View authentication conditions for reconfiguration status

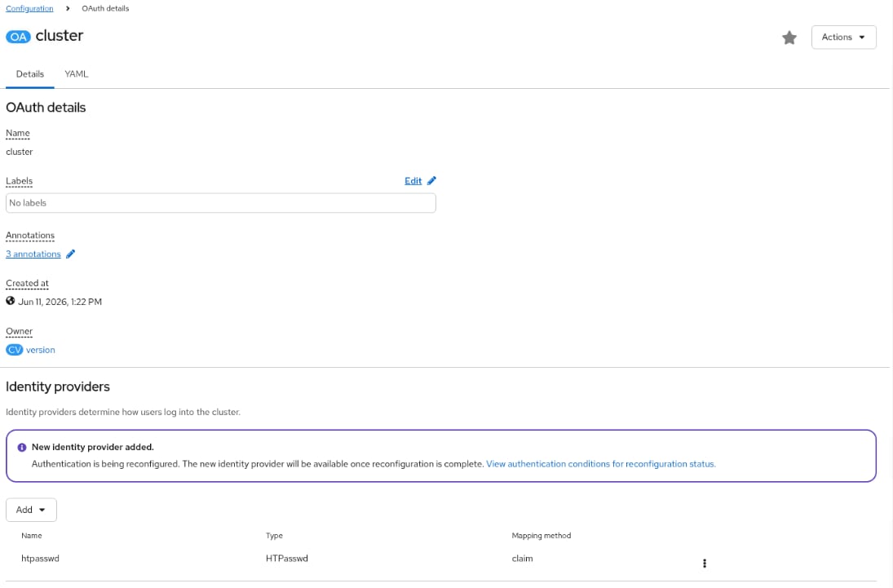pos(601,464)
